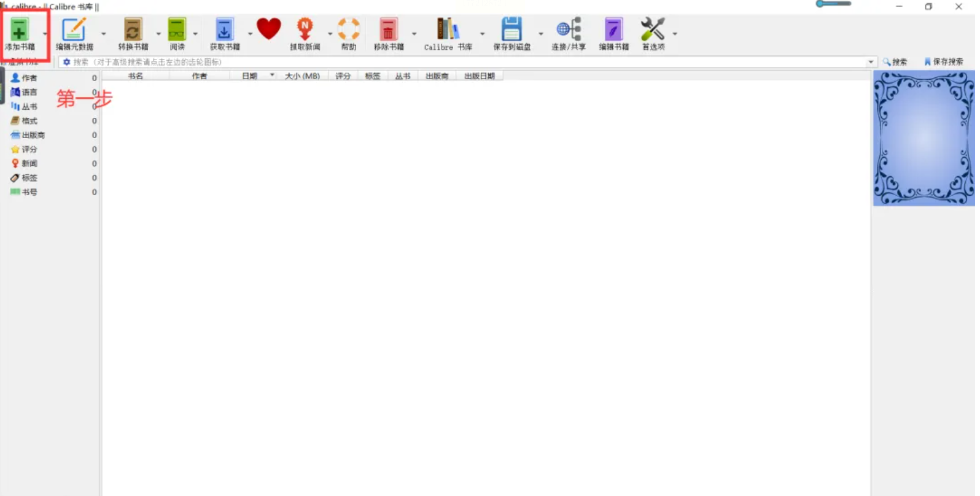Open the search history dropdown arrow
This screenshot has height=496, width=980.
tap(871, 62)
